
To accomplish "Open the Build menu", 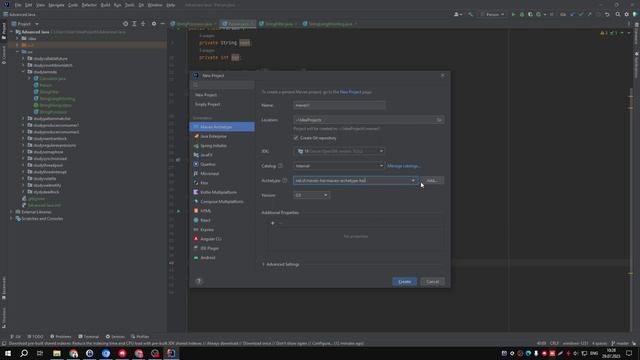I will 105,5.
